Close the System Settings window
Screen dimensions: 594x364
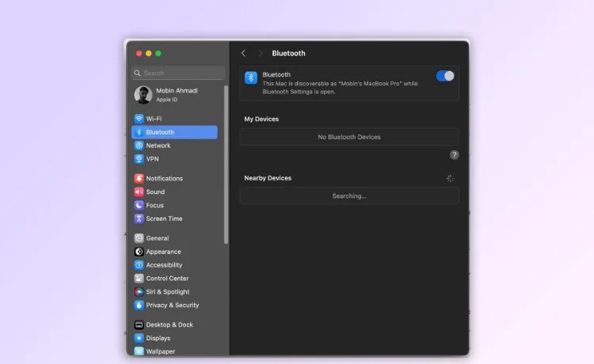point(139,53)
